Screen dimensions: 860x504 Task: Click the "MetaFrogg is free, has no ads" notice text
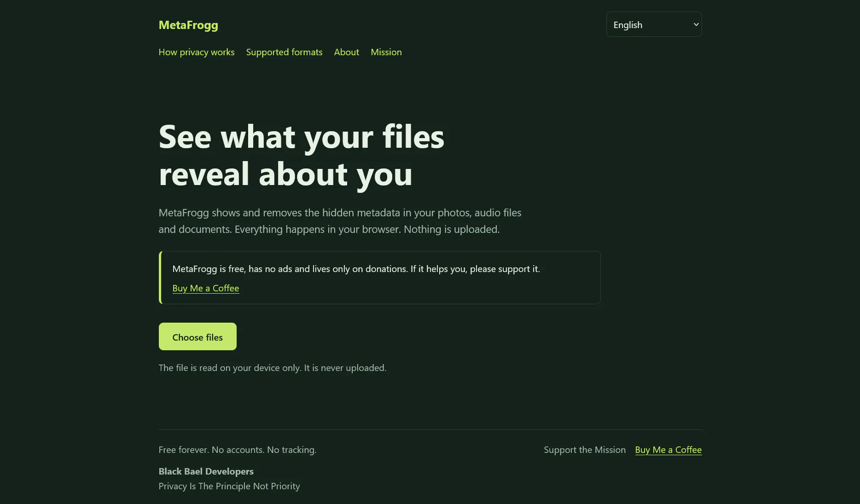(356, 269)
